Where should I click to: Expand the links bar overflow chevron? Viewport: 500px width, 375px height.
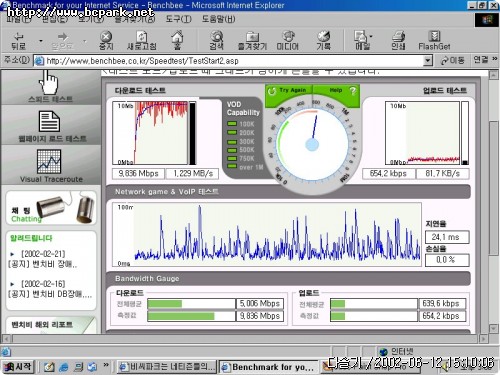495,59
